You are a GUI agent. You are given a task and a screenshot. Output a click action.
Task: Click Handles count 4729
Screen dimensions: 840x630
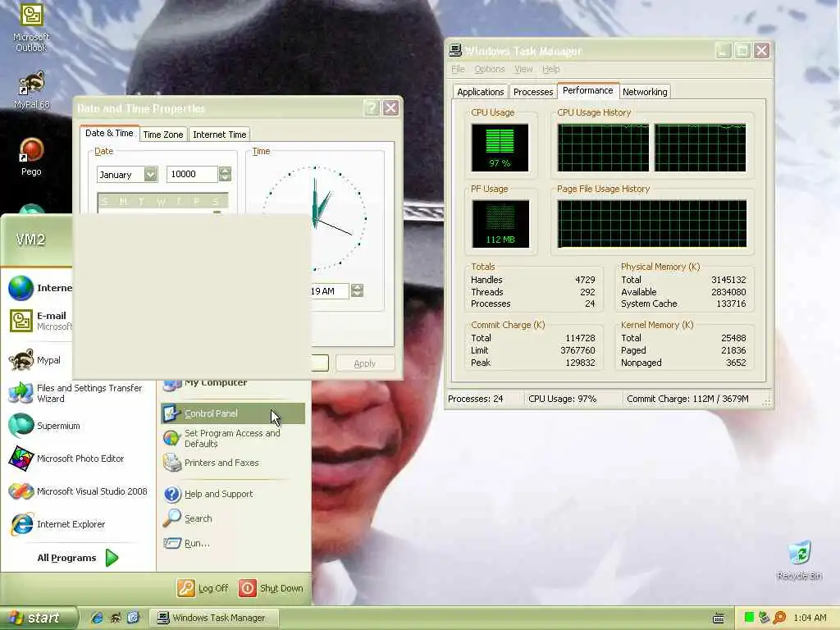coord(585,280)
